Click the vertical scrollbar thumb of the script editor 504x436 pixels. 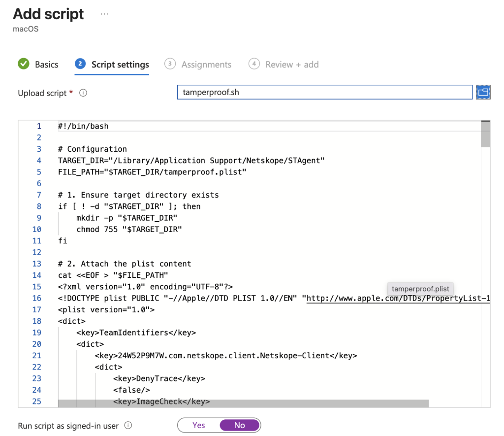[x=485, y=134]
